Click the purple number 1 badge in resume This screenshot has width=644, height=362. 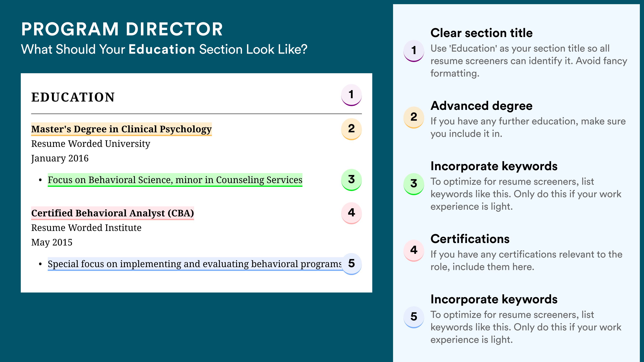[x=351, y=95]
